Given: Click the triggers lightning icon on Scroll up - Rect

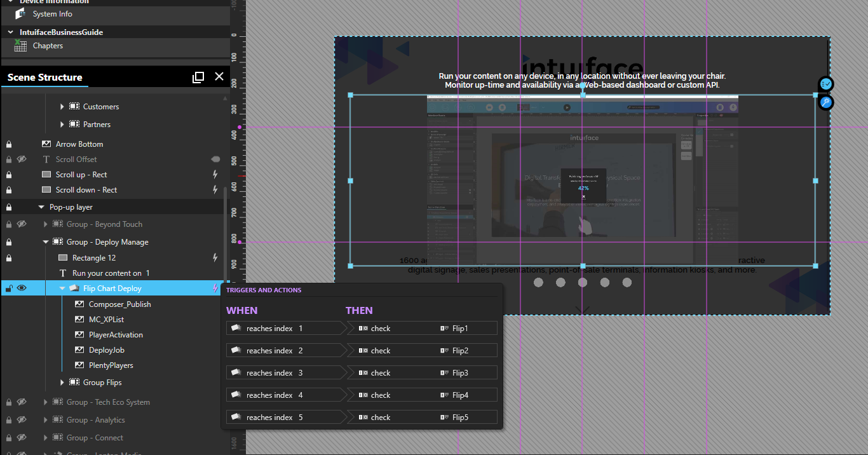Looking at the screenshot, I should pos(215,174).
